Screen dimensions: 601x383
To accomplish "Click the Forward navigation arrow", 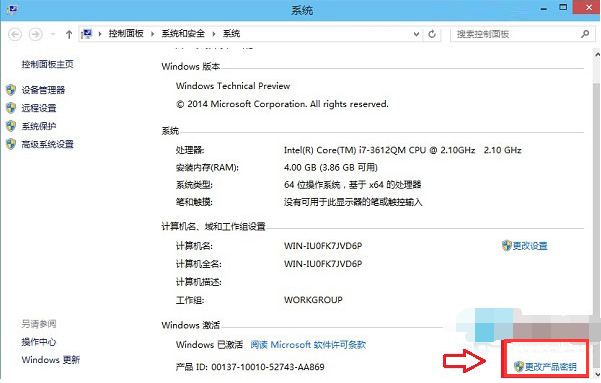I will point(36,35).
